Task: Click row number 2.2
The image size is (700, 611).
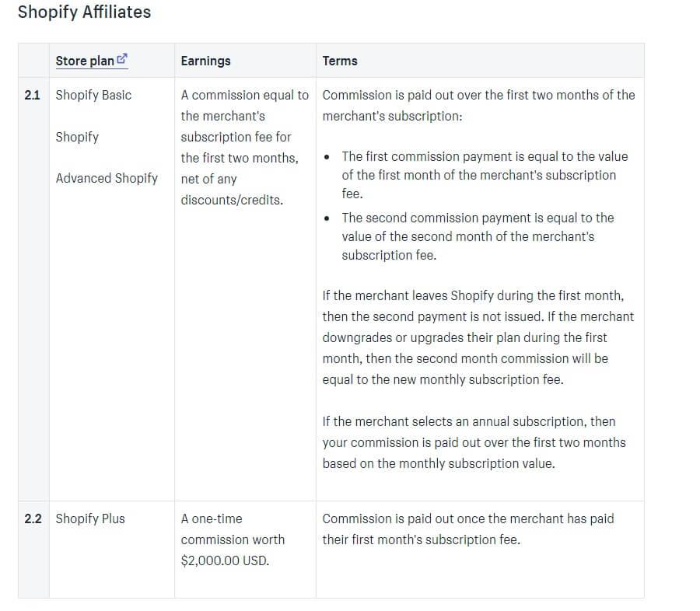Action: tap(33, 518)
